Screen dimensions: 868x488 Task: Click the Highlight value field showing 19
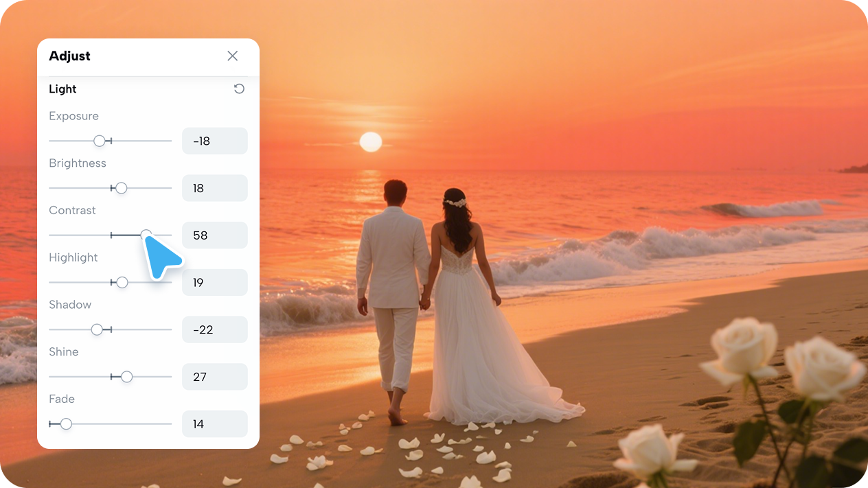tap(215, 282)
